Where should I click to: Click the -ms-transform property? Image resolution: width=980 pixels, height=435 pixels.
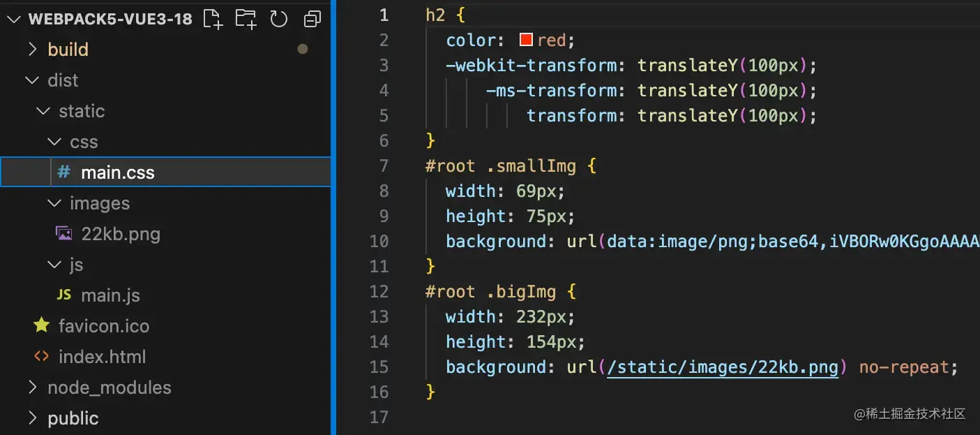coord(552,91)
